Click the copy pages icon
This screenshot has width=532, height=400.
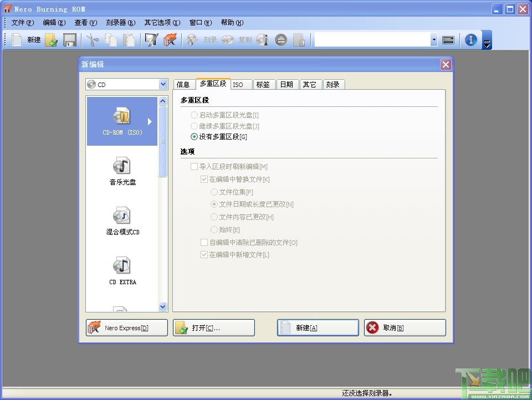click(111, 40)
